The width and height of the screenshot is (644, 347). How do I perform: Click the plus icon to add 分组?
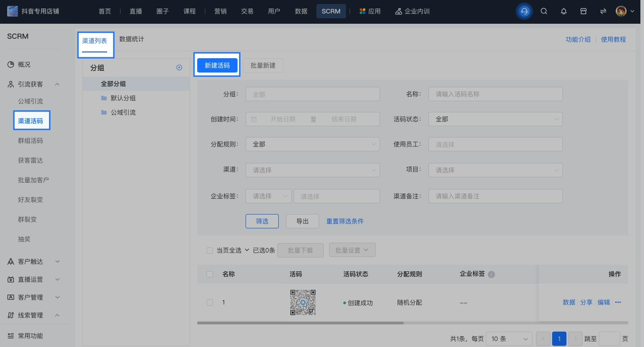(x=179, y=68)
